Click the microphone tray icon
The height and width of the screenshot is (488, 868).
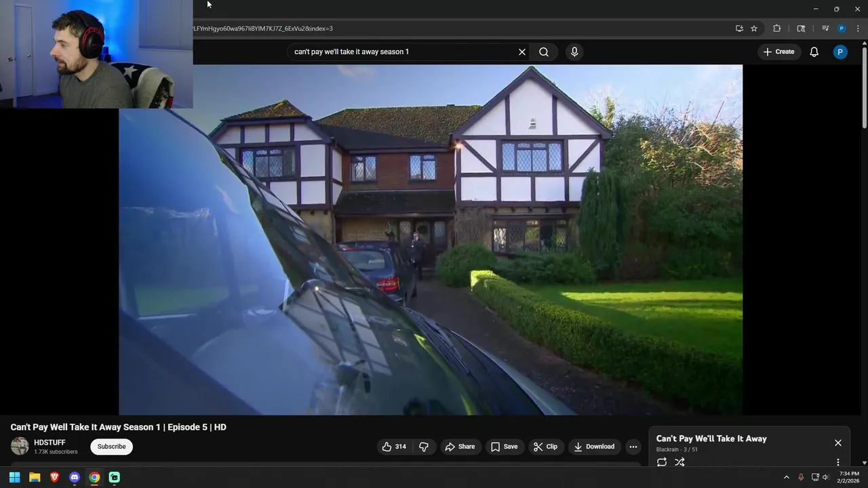point(801,477)
